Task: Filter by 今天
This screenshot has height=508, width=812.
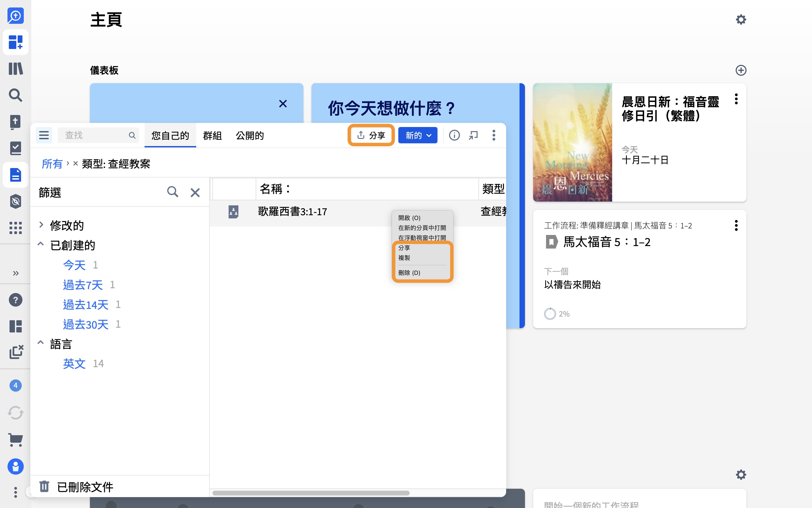Action: (74, 265)
